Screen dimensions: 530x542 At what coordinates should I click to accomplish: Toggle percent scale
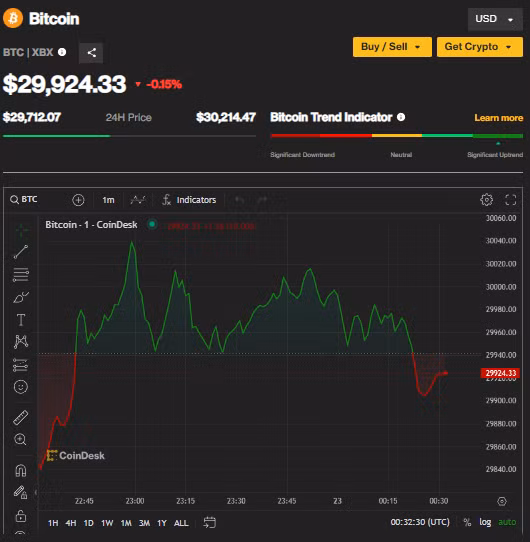point(467,522)
